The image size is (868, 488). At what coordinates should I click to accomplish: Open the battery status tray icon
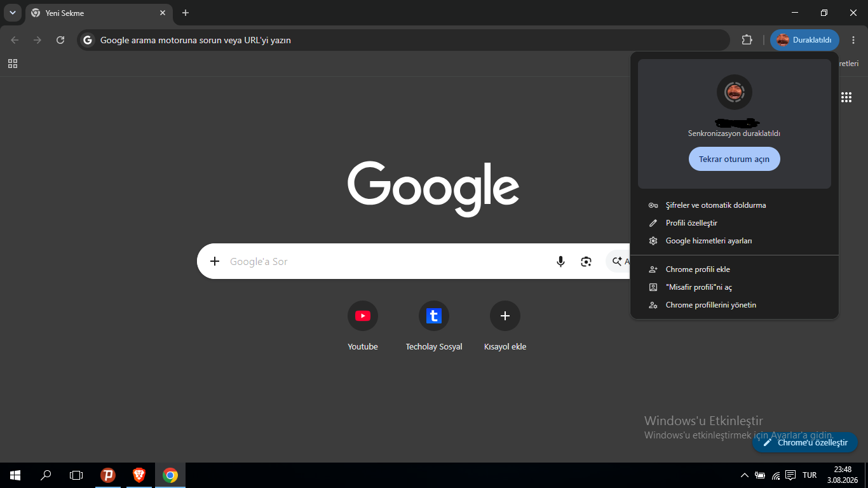pos(760,475)
